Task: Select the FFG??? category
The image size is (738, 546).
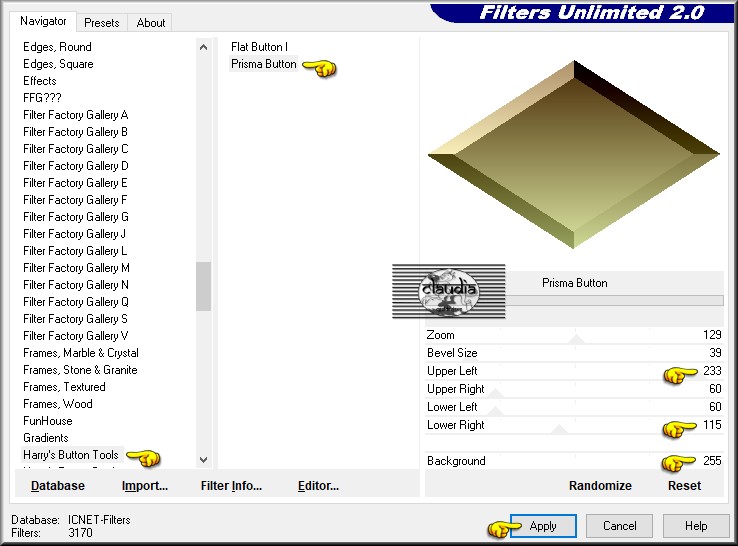Action: pyautogui.click(x=42, y=98)
